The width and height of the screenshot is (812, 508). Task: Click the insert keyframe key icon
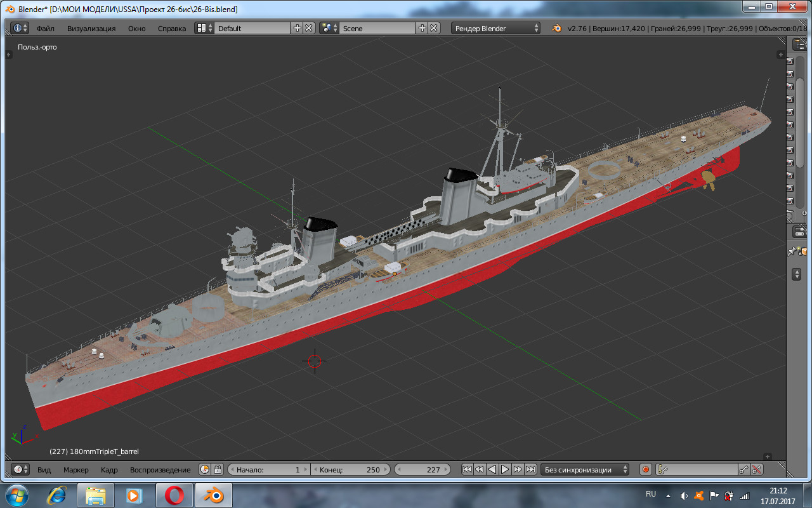pos(744,469)
